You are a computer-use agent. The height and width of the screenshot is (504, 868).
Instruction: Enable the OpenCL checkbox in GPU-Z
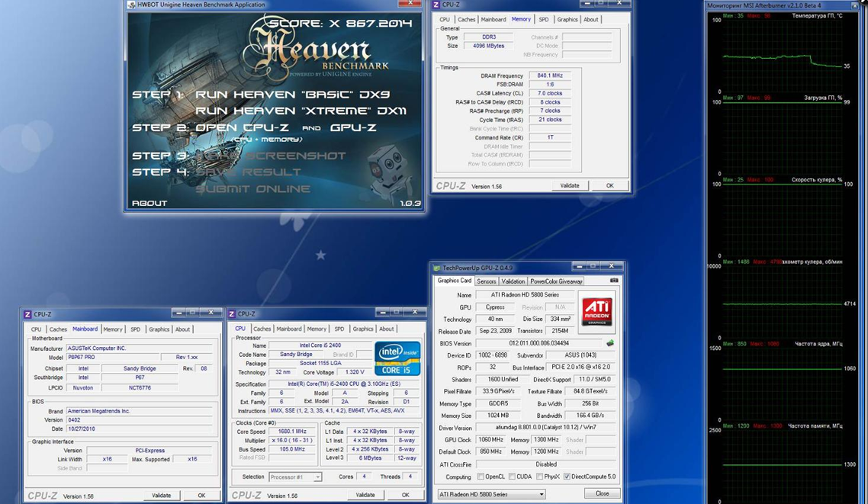tap(481, 477)
